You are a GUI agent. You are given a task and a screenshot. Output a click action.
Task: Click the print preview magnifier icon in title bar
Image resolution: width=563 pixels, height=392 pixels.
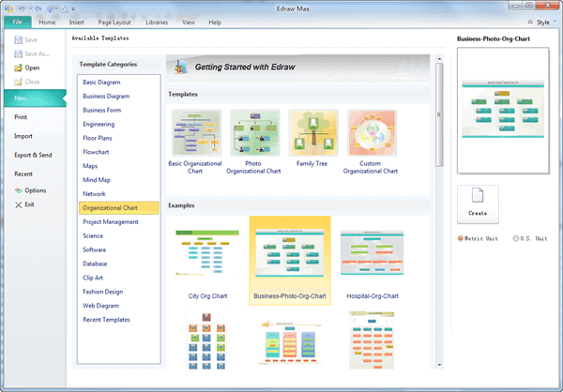click(65, 8)
